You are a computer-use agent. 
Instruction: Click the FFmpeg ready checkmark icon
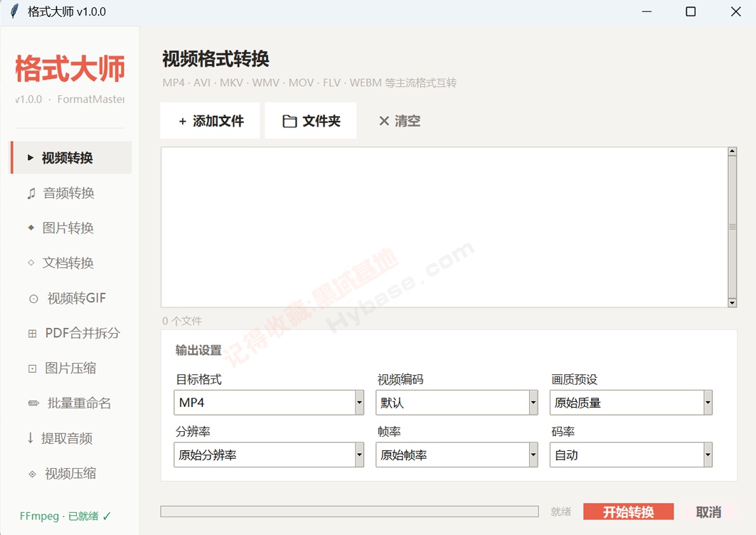pos(107,517)
